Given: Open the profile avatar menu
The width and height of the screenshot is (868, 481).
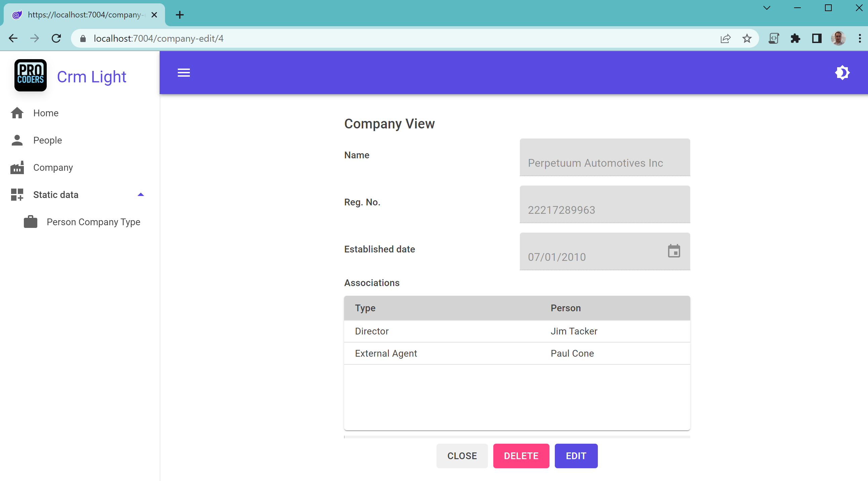Looking at the screenshot, I should pos(838,38).
